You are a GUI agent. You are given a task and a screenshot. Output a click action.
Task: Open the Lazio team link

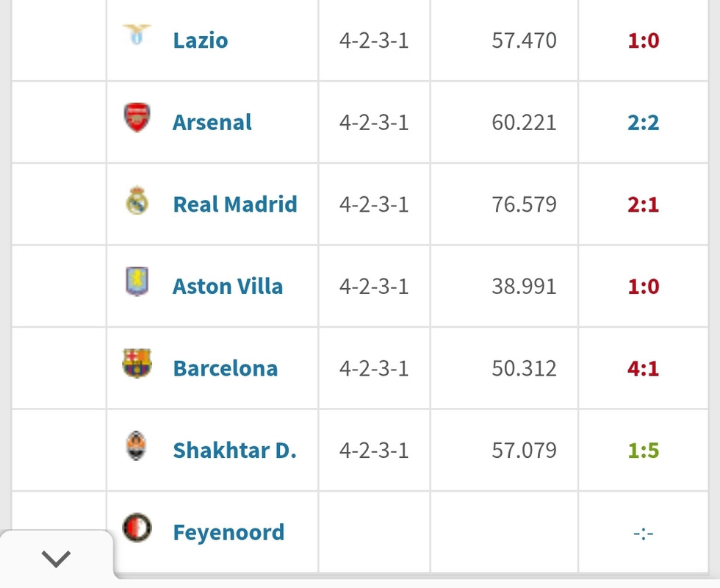pyautogui.click(x=200, y=40)
